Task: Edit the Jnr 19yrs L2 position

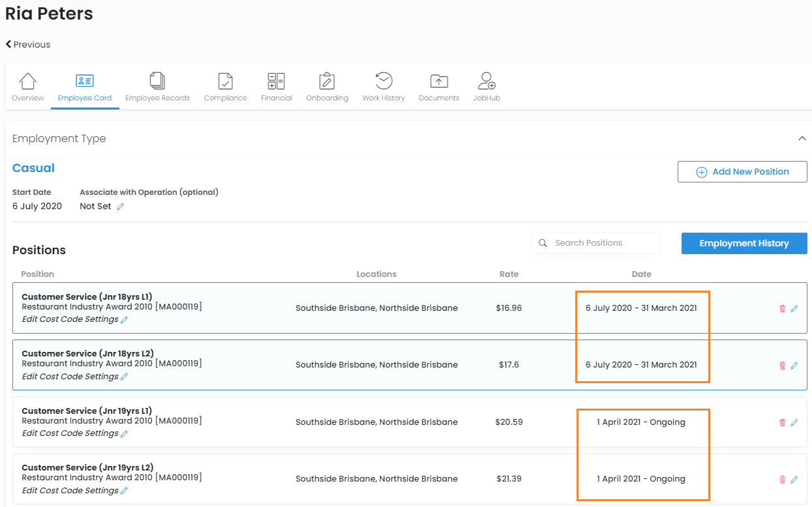Action: click(794, 480)
